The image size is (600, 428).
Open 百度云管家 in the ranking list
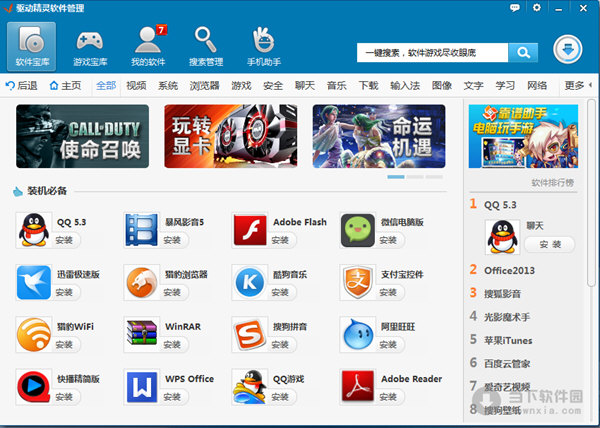pyautogui.click(x=507, y=364)
